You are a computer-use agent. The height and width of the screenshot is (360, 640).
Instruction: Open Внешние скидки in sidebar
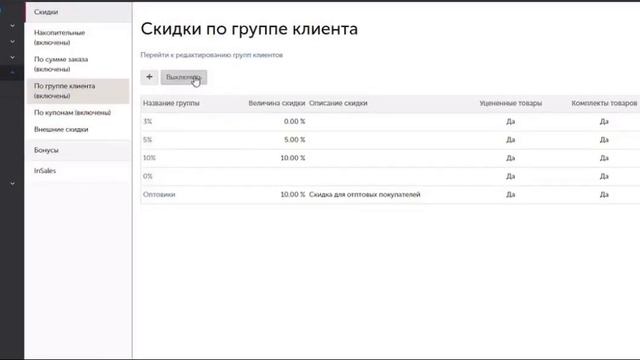click(x=61, y=129)
